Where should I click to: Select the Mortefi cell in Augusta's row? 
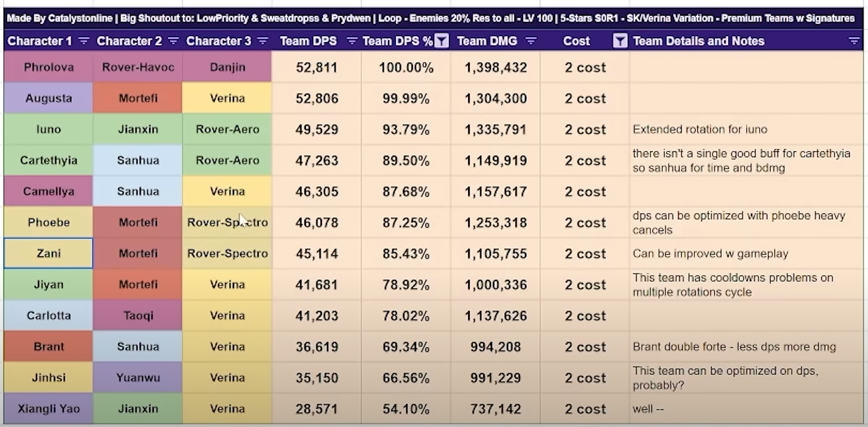[x=138, y=98]
